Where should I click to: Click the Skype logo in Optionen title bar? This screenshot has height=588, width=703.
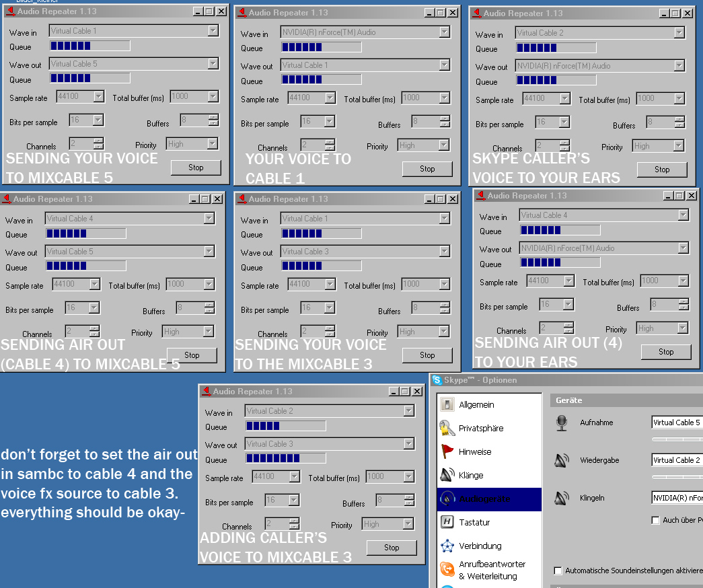point(437,380)
